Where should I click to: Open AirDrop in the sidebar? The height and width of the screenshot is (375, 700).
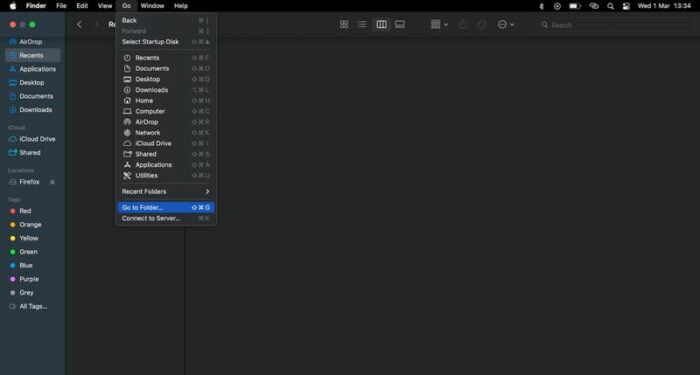pos(33,42)
